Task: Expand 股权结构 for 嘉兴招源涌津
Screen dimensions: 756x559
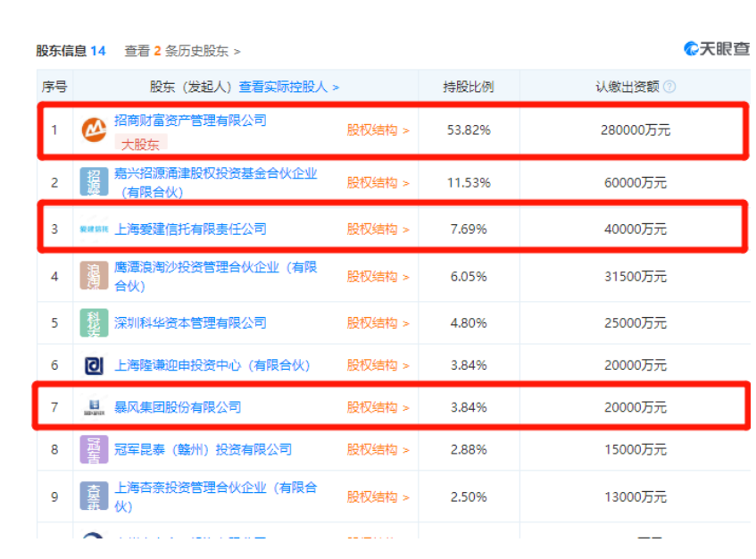Action: point(378,183)
